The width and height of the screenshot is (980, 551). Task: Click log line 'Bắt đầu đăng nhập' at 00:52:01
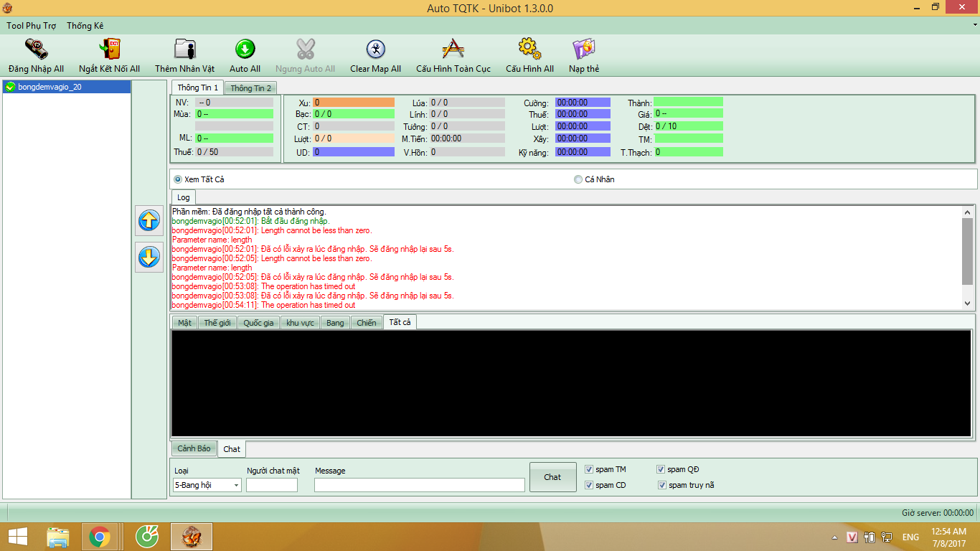pyautogui.click(x=250, y=221)
